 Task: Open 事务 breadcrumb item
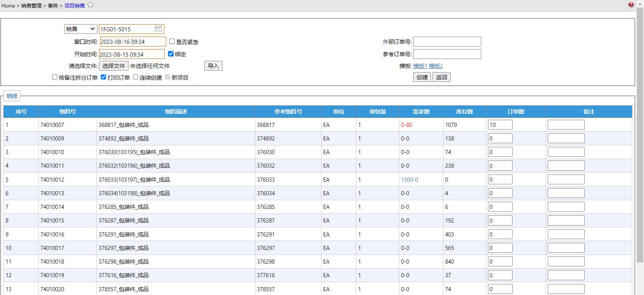click(53, 6)
